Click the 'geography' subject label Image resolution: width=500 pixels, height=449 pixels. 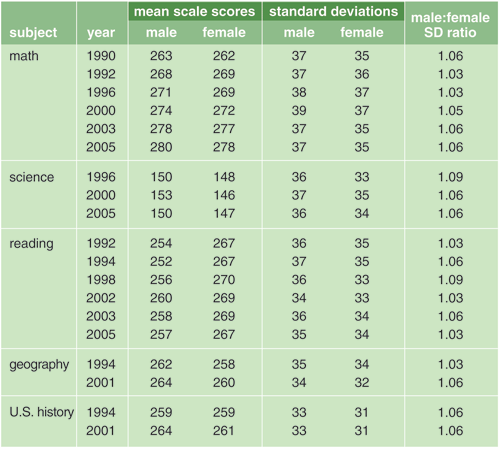[39, 365]
